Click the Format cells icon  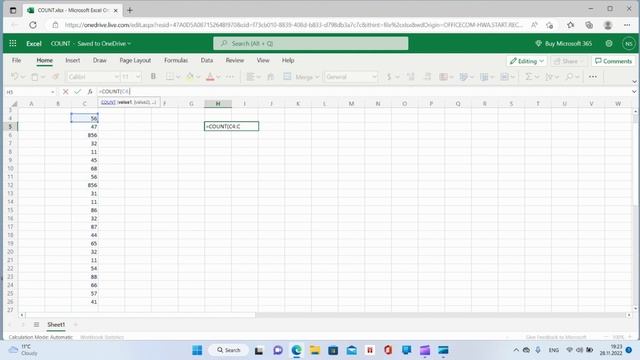pyautogui.click(x=504, y=76)
